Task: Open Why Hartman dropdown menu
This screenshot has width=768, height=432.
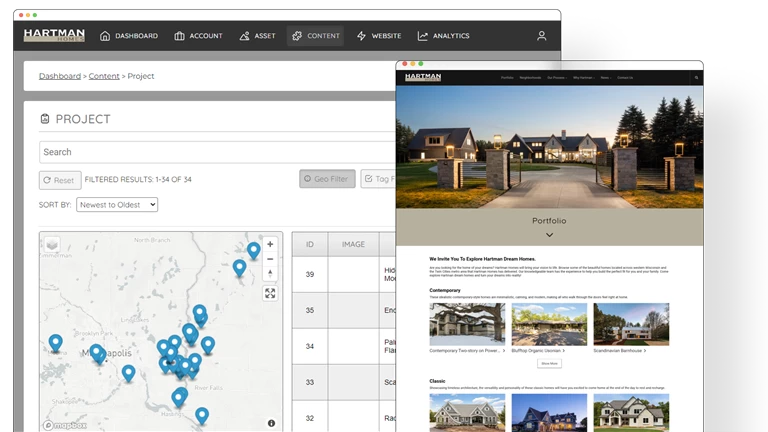Action: (x=582, y=77)
